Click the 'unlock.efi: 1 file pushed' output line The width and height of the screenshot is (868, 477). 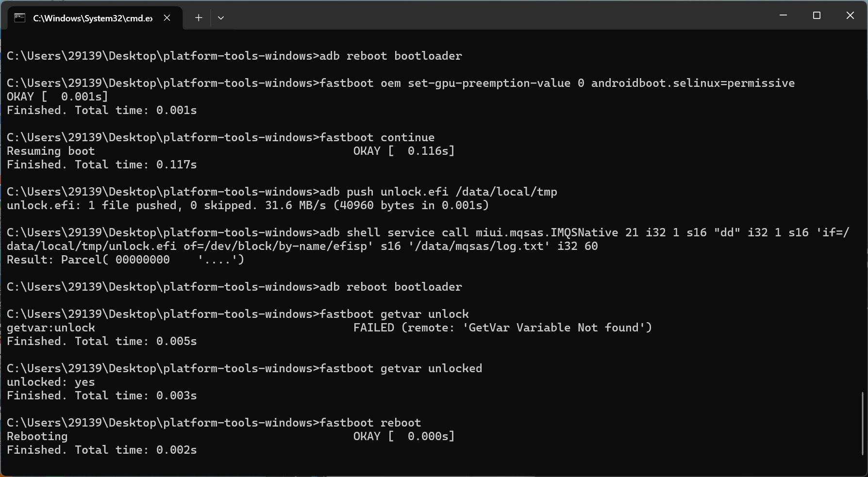pyautogui.click(x=248, y=205)
